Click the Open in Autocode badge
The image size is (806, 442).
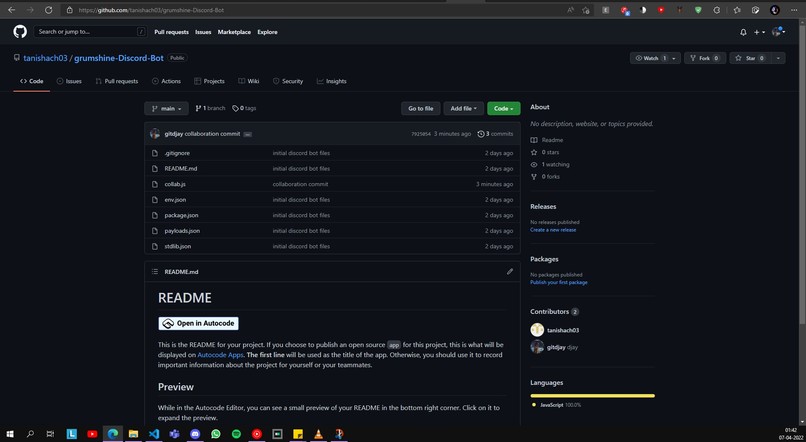tap(198, 323)
